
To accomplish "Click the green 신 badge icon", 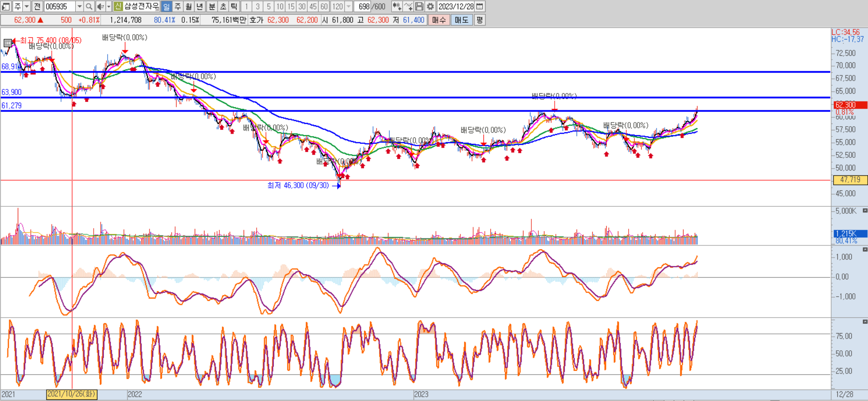I will [118, 7].
